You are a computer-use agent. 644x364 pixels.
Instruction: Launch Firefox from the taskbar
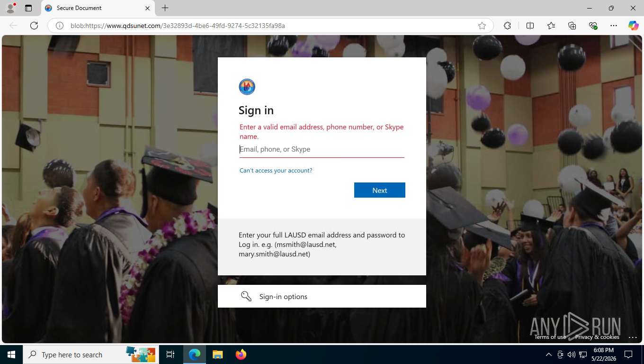241,355
